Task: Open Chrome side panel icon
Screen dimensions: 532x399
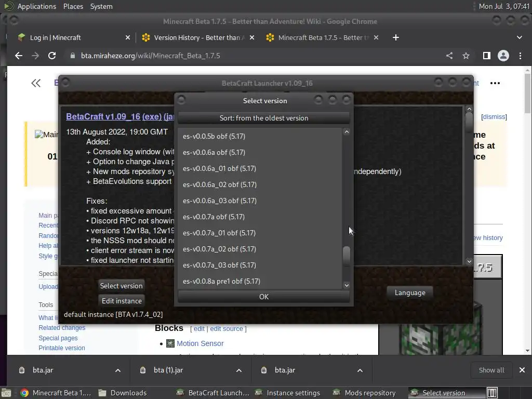Action: point(486,56)
